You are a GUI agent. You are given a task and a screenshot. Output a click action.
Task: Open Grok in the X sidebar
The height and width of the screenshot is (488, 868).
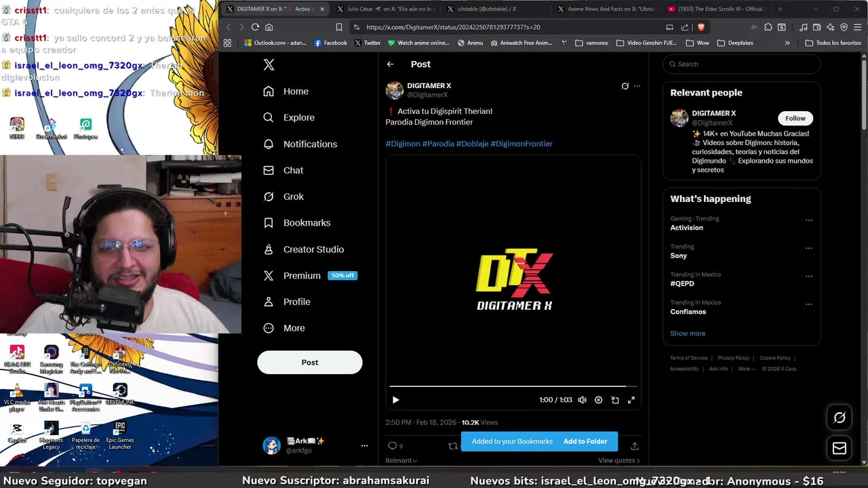click(x=283, y=197)
